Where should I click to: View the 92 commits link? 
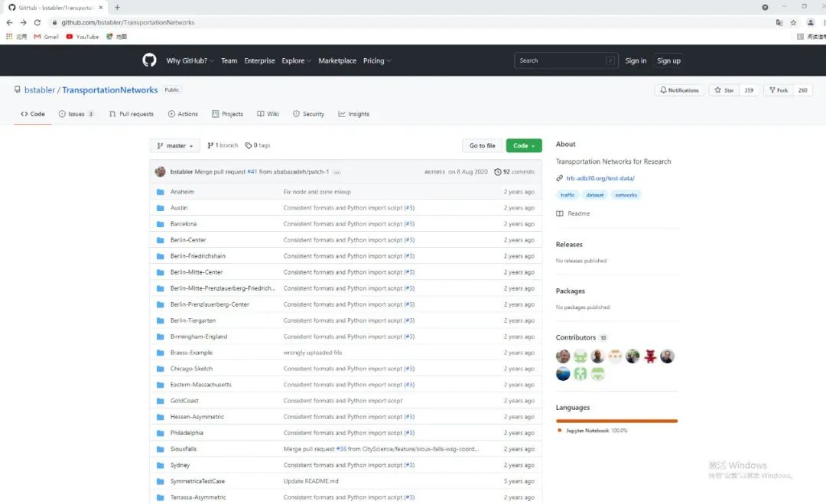[514, 171]
